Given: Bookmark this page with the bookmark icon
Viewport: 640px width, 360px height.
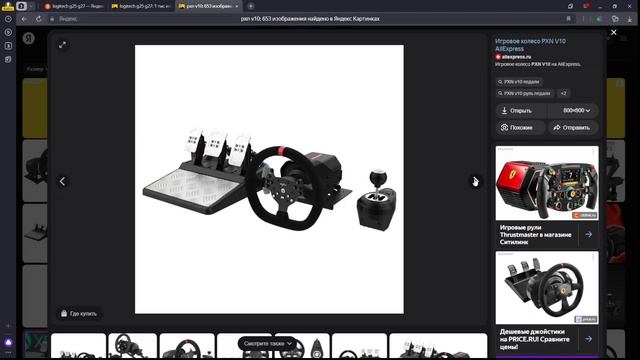Looking at the screenshot, I should (x=568, y=19).
